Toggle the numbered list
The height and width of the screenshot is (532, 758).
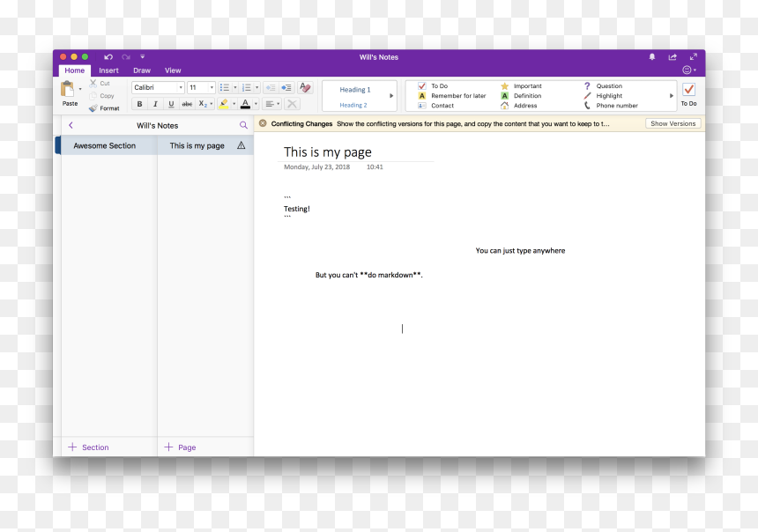247,87
